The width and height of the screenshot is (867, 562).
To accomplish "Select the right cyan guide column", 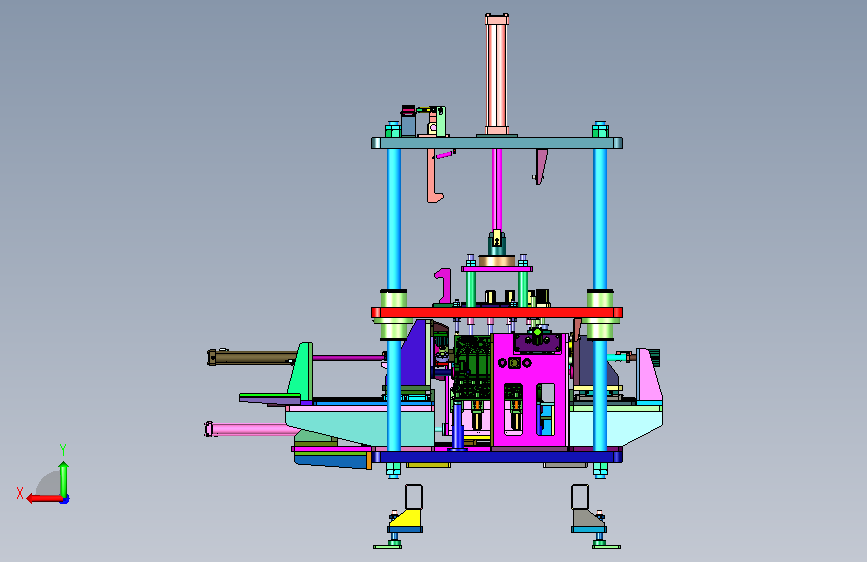I will (x=600, y=220).
